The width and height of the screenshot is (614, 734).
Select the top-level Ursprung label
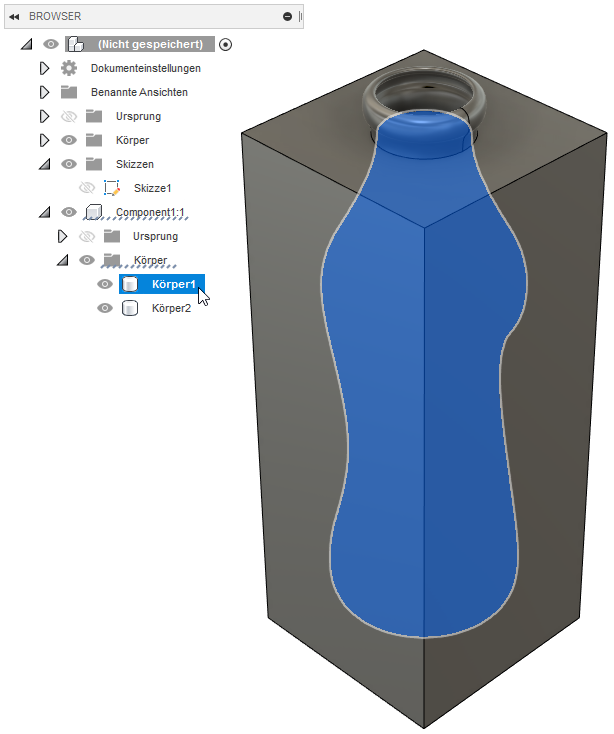click(x=138, y=116)
